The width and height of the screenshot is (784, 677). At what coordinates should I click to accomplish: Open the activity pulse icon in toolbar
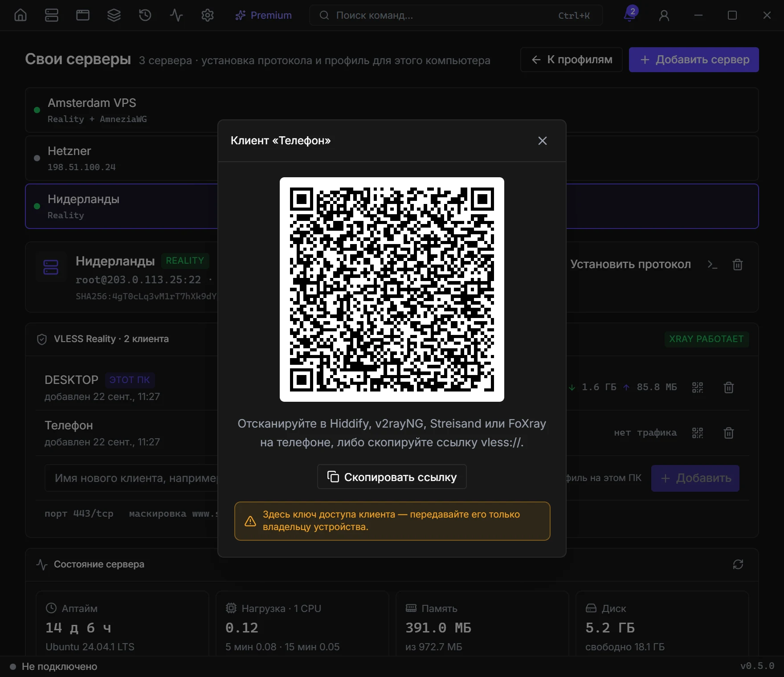176,15
